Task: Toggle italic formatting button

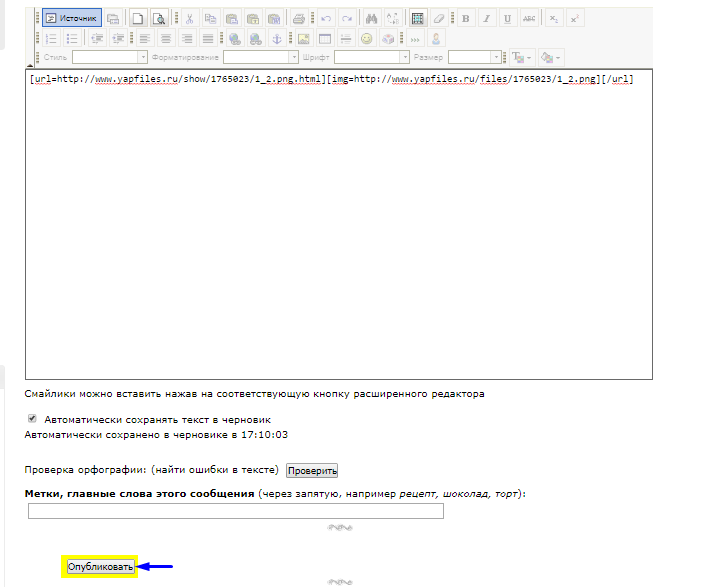Action: tap(486, 18)
